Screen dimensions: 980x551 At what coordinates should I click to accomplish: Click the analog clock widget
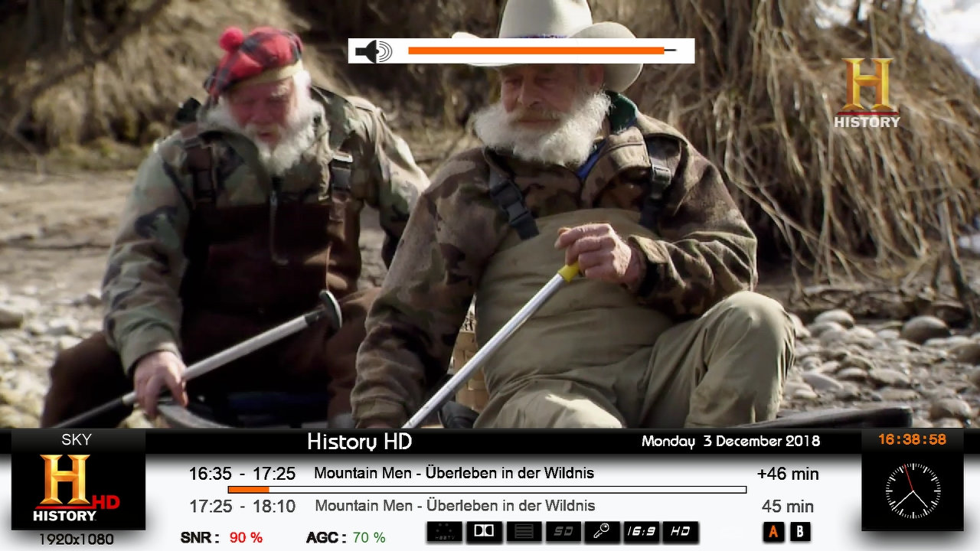(913, 491)
